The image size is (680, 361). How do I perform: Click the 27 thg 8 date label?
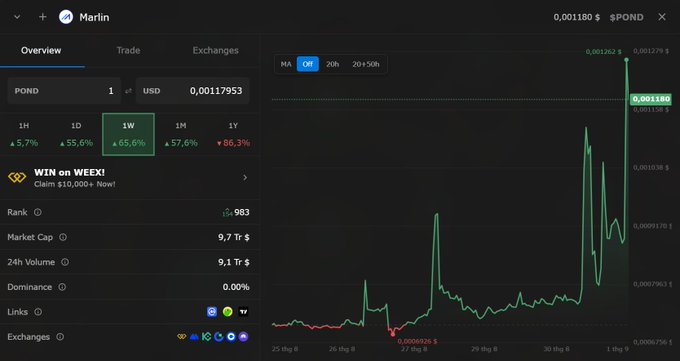[414, 349]
